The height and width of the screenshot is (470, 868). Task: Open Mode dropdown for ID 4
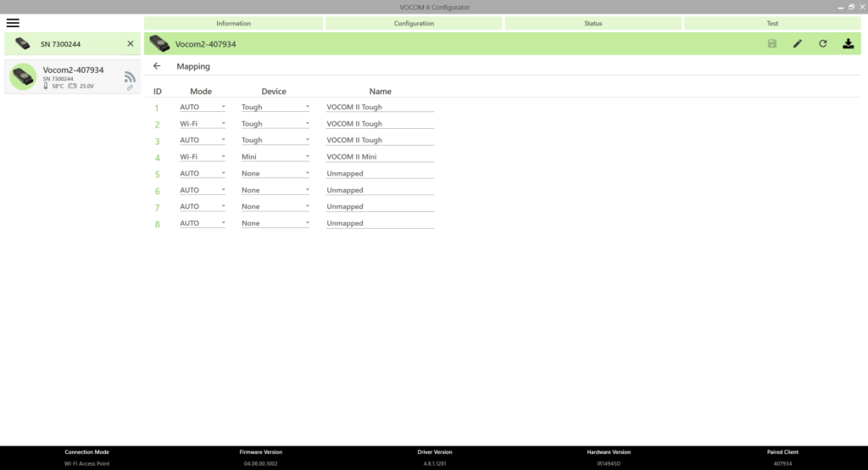[x=202, y=157]
